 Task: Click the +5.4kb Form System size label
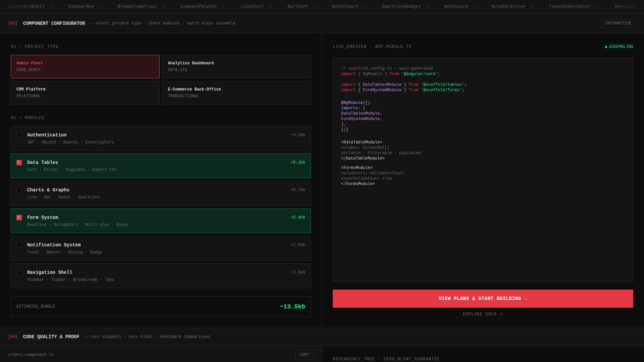point(298,218)
